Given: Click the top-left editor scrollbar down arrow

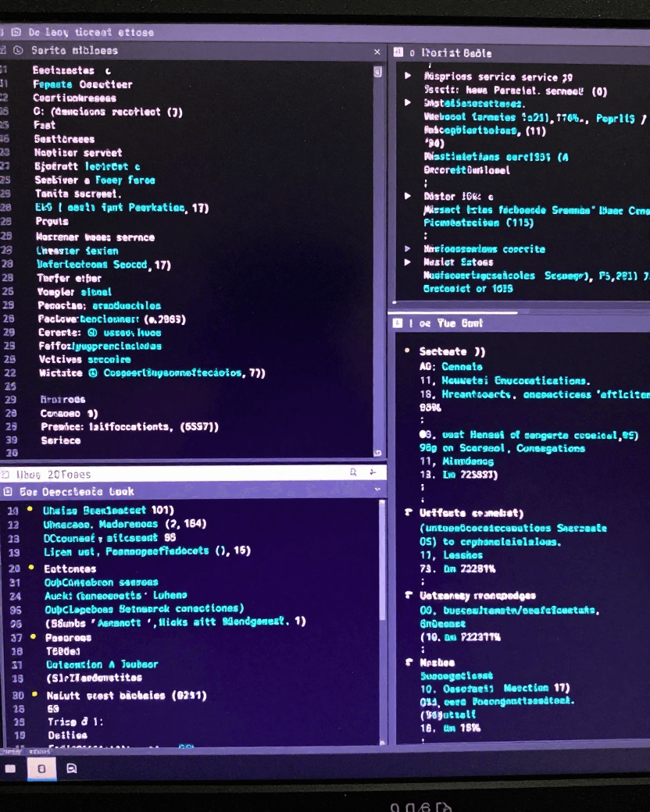Looking at the screenshot, I should point(378,453).
